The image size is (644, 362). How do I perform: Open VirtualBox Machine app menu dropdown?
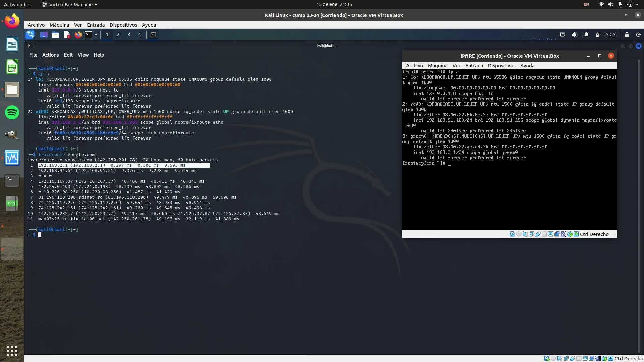(69, 4)
